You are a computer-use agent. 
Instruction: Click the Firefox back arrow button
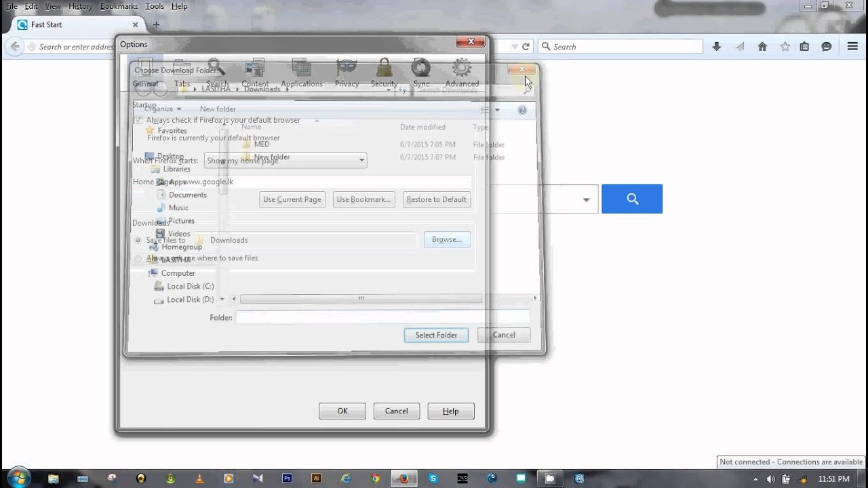[x=14, y=47]
